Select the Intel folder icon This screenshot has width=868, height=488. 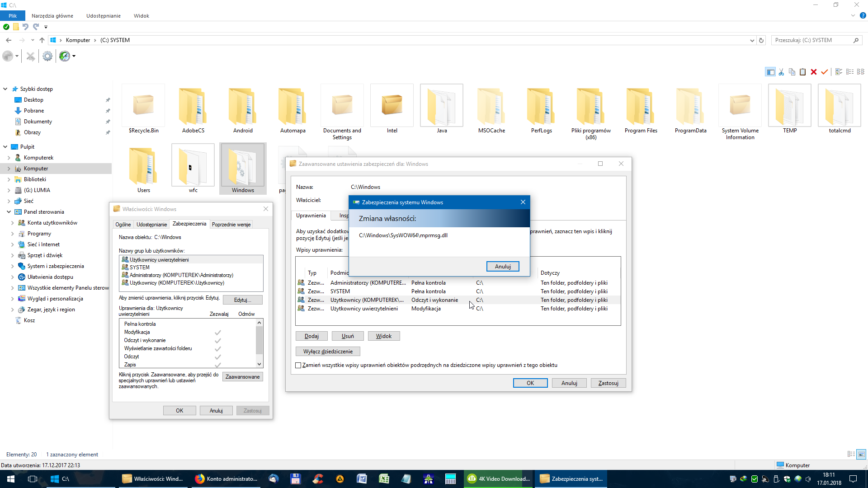tap(392, 105)
